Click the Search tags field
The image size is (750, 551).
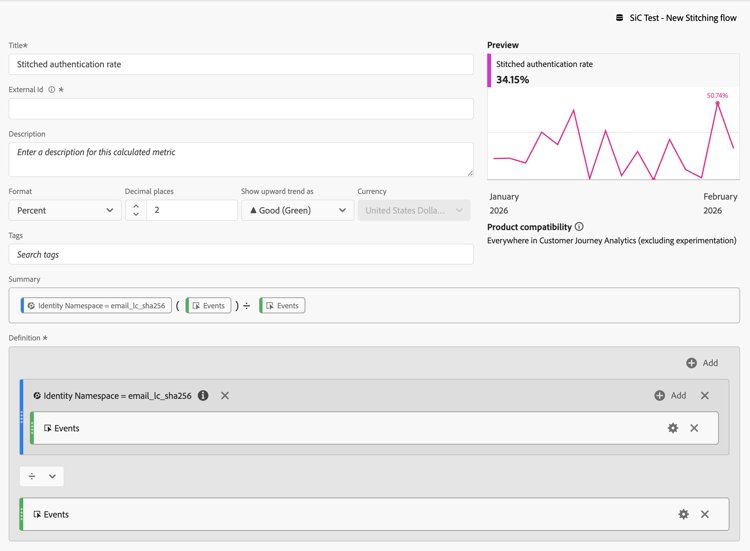click(x=241, y=254)
